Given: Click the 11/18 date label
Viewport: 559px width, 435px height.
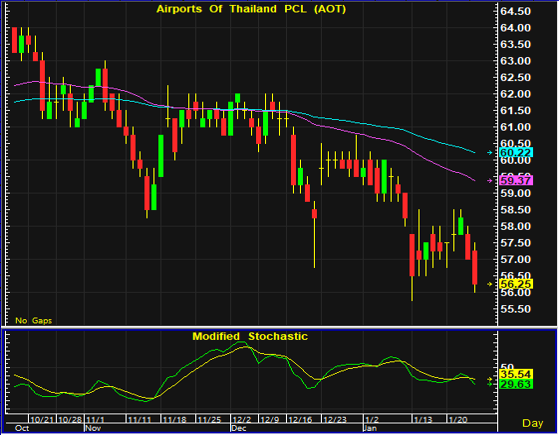Looking at the screenshot, I should [x=174, y=419].
